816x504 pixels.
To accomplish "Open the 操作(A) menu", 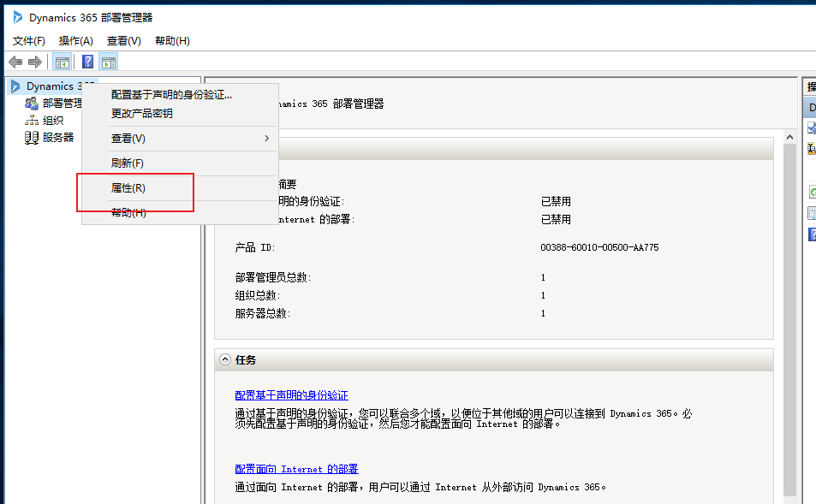I will pyautogui.click(x=76, y=40).
